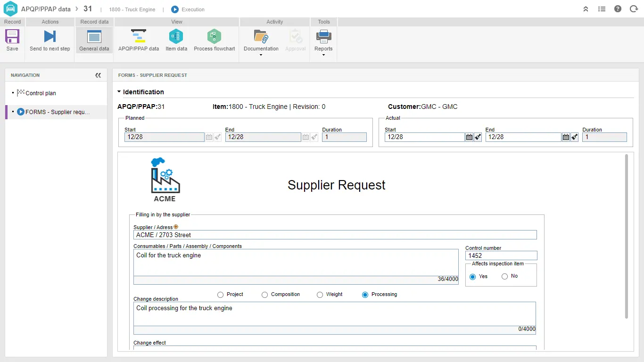644x362 pixels.
Task: Open Item data from the toolbar
Action: pyautogui.click(x=176, y=37)
